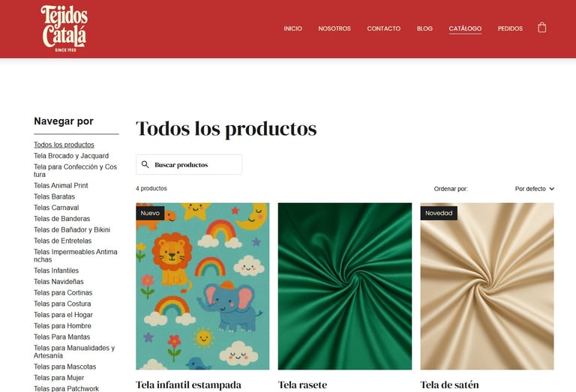Browse the Telas para Cortinas category
Screen dimensions: 576x392
click(x=63, y=292)
